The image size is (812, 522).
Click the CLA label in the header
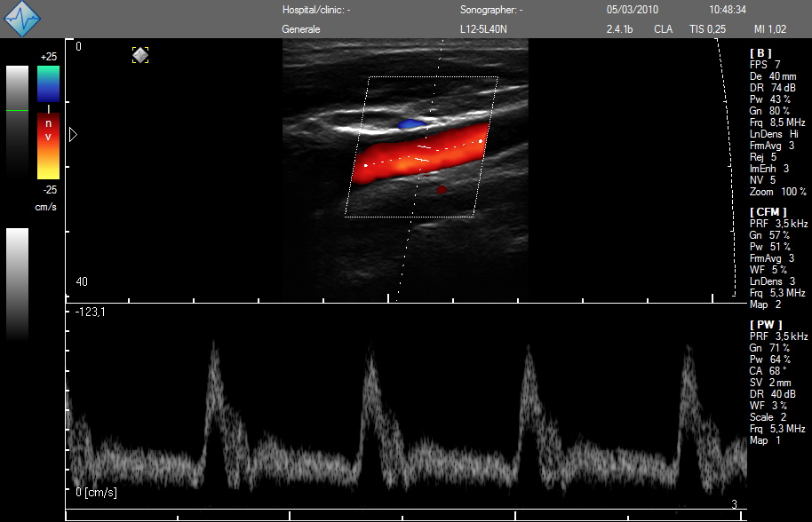[x=664, y=29]
